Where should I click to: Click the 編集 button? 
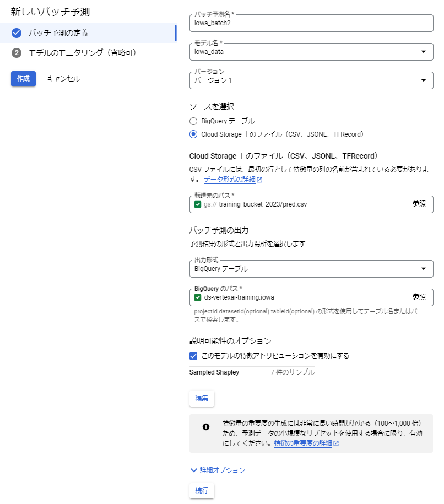pyautogui.click(x=202, y=398)
